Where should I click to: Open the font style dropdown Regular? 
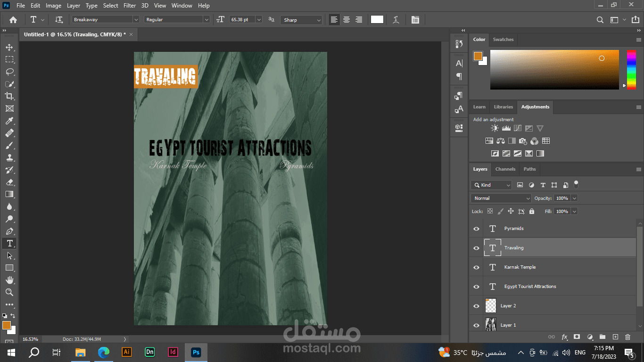[177, 20]
